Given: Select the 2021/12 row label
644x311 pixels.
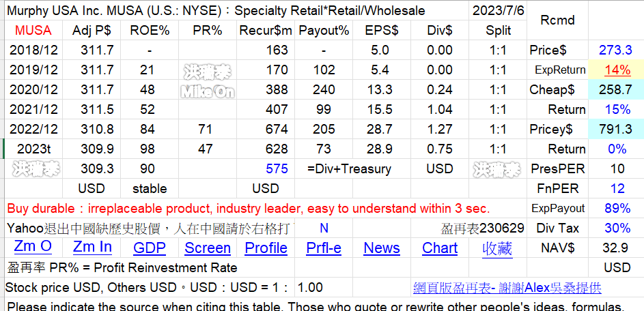Looking at the screenshot, I should 33,109.
